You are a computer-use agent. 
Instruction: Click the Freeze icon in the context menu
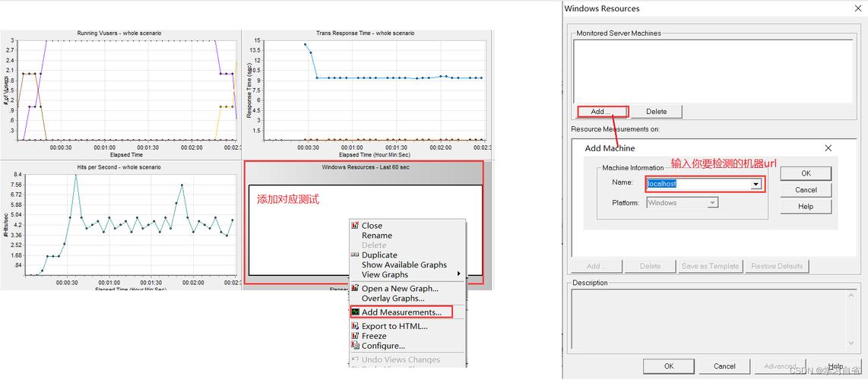pos(355,336)
